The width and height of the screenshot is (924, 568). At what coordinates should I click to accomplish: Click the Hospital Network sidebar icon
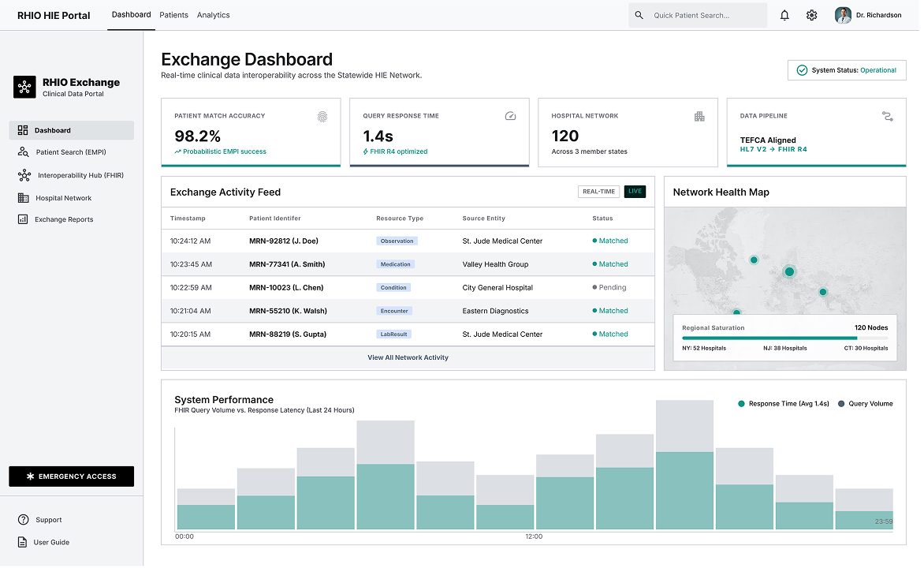click(24, 199)
